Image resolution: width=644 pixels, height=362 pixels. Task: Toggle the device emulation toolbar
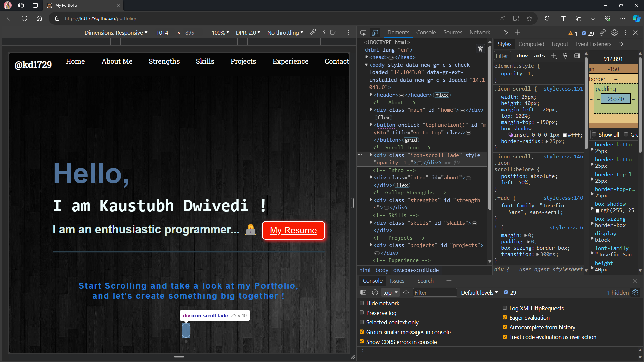point(375,32)
